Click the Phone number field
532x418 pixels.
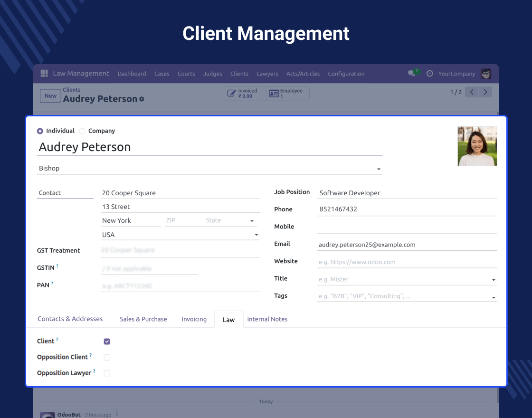coord(407,209)
